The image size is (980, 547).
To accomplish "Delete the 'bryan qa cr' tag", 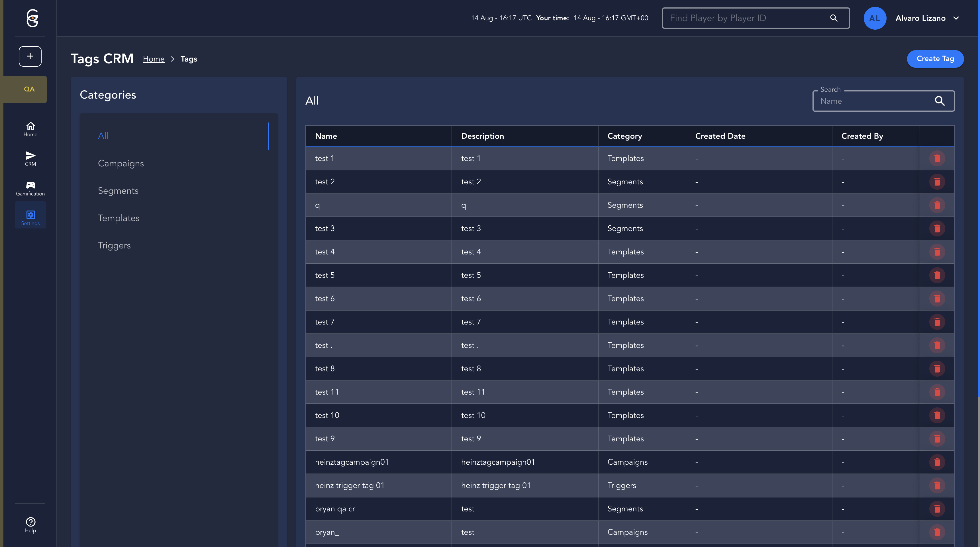I will 937,509.
